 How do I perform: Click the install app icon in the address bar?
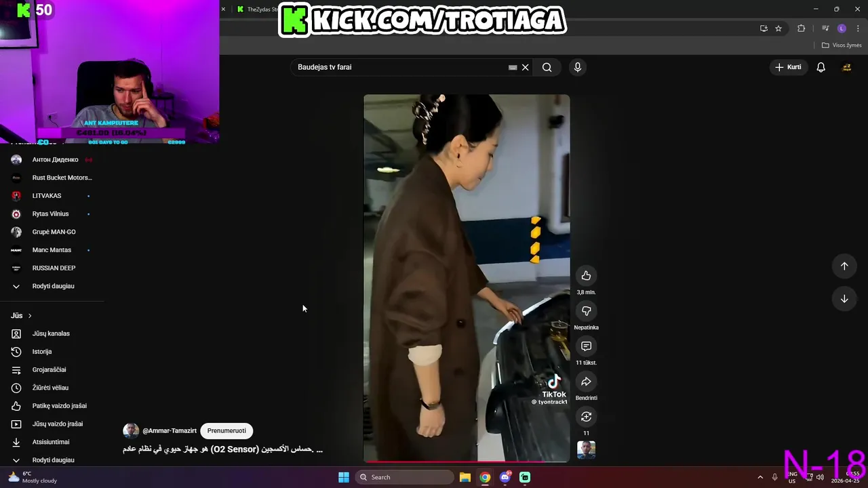[x=764, y=28]
